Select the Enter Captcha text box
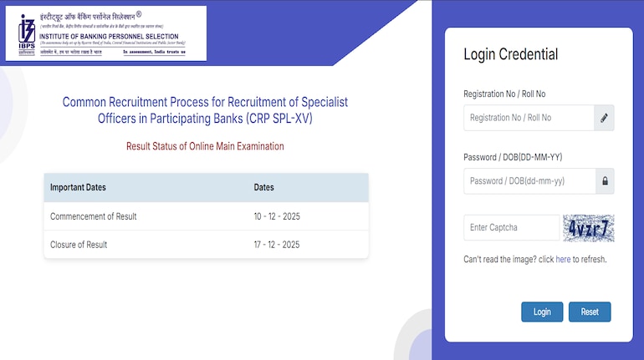The image size is (644, 360). (x=511, y=228)
